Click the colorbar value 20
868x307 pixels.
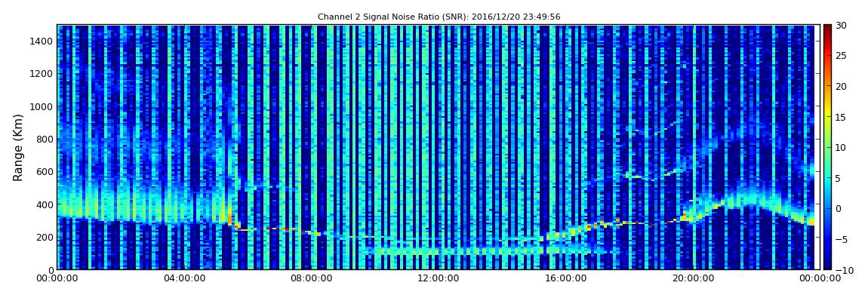click(x=840, y=86)
